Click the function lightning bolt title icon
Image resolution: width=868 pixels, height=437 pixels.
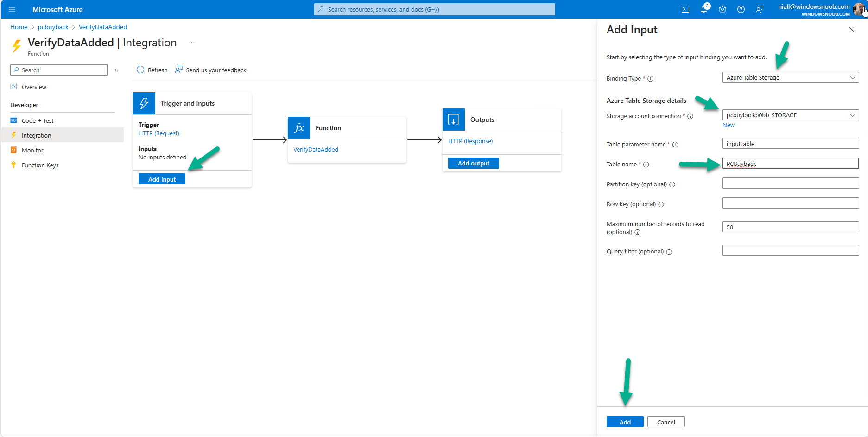(x=17, y=46)
